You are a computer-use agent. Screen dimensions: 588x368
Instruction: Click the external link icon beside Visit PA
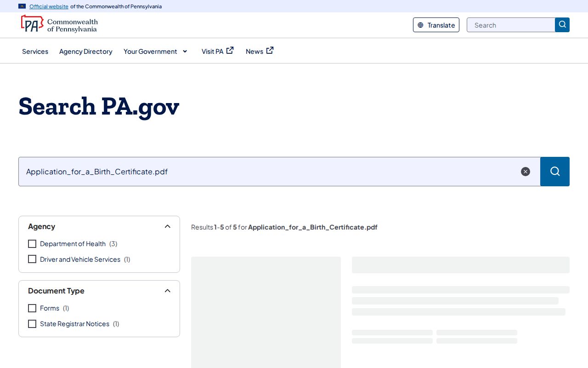click(x=230, y=51)
